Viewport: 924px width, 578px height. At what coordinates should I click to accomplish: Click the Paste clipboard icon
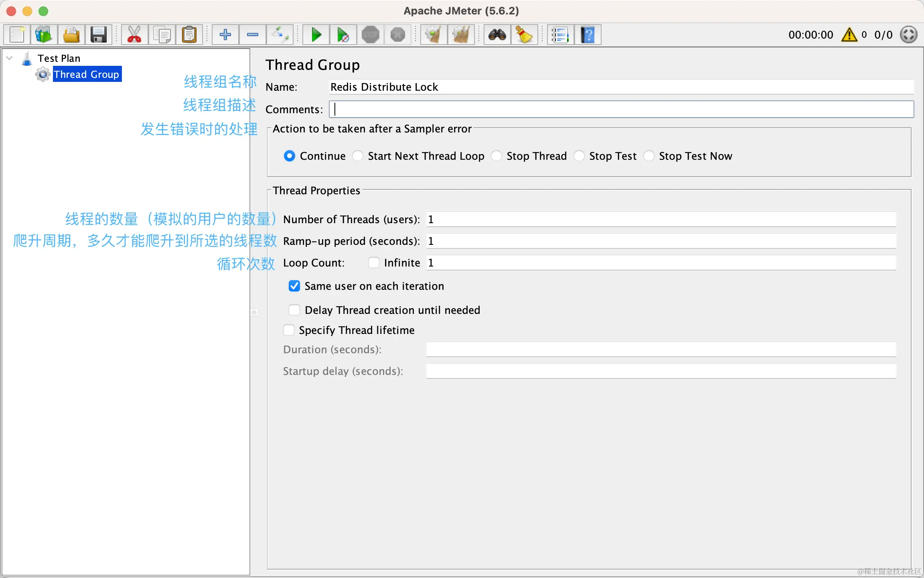point(189,35)
